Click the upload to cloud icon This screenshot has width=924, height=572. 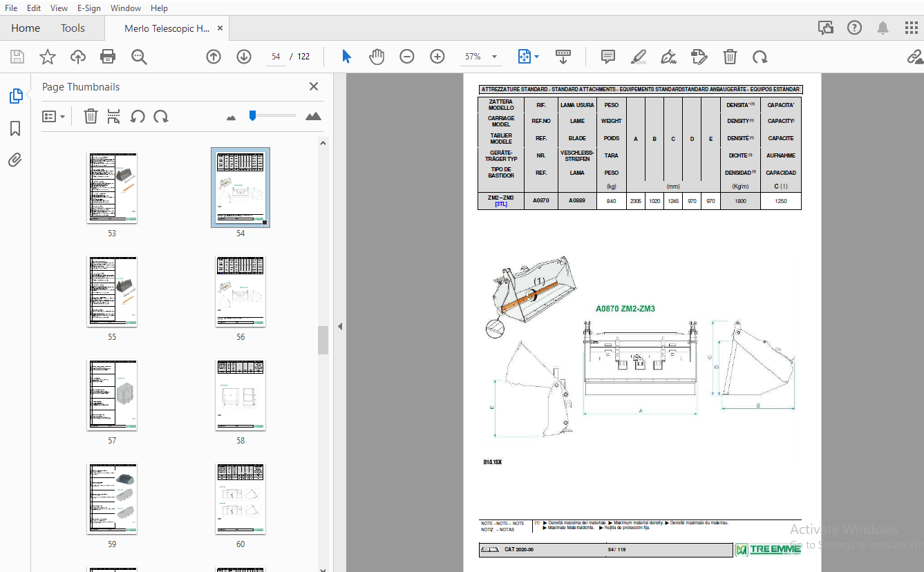click(78, 57)
